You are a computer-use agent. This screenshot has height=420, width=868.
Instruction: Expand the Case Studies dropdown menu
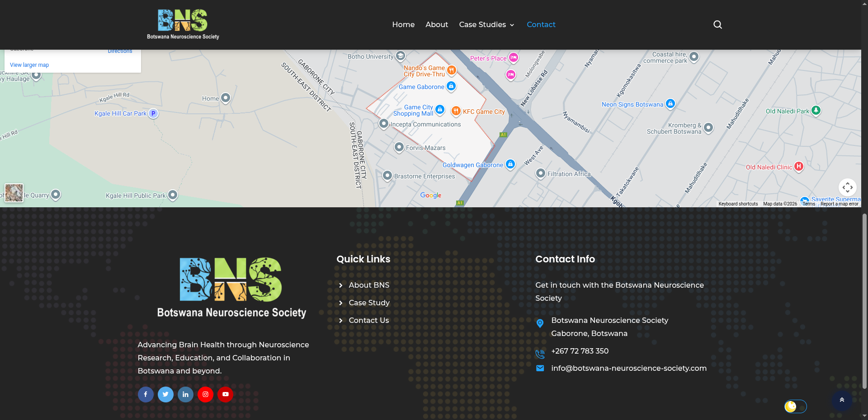pos(486,24)
